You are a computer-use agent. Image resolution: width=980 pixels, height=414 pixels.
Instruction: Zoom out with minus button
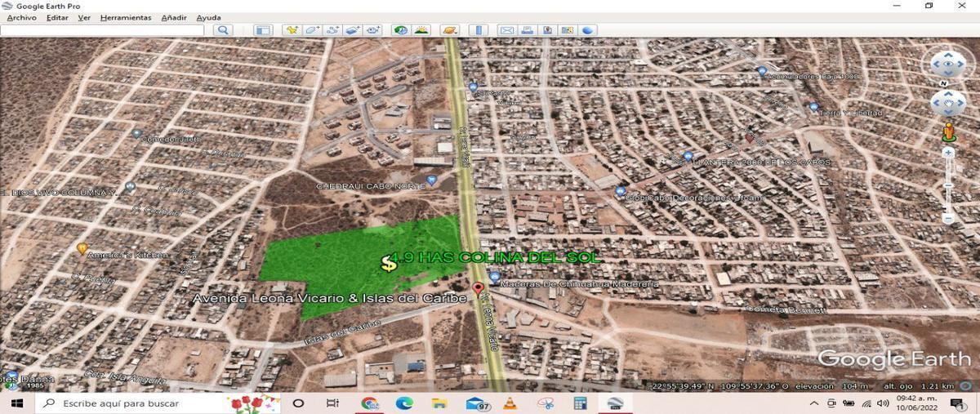pos(948,219)
